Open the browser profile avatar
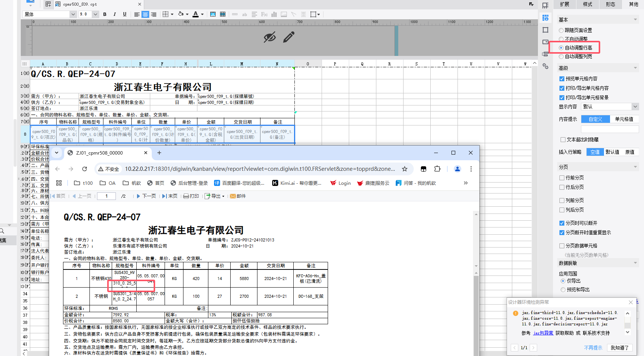This screenshot has height=356, width=644. pos(458,169)
